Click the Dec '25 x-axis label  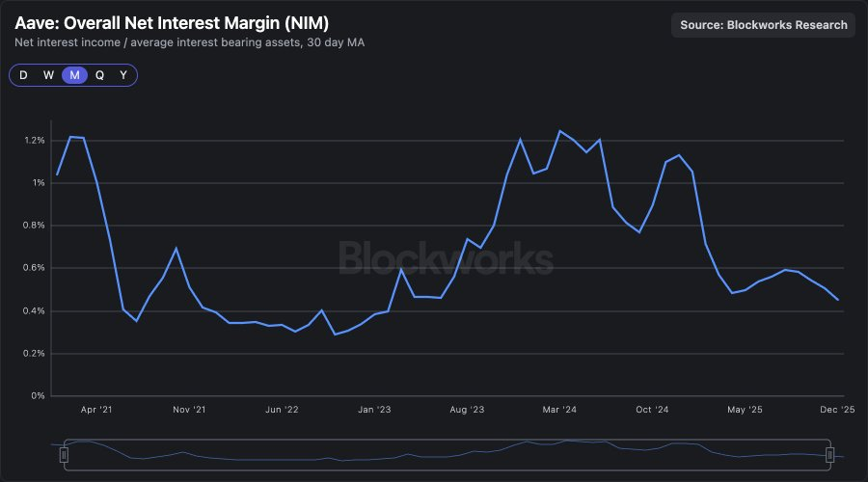(x=835, y=410)
